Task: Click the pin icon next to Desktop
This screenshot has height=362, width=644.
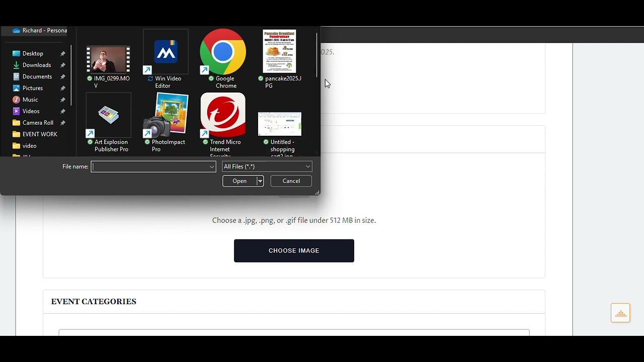Action: point(63,54)
